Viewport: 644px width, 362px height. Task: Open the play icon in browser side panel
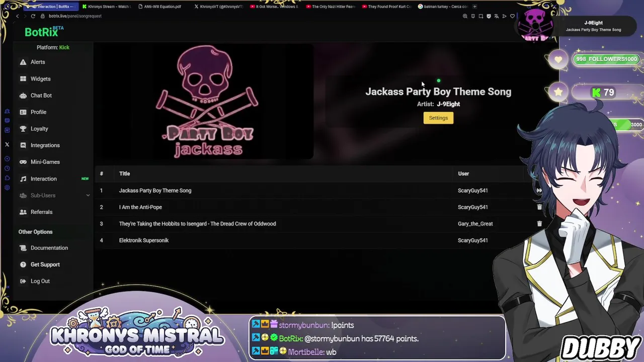7,159
